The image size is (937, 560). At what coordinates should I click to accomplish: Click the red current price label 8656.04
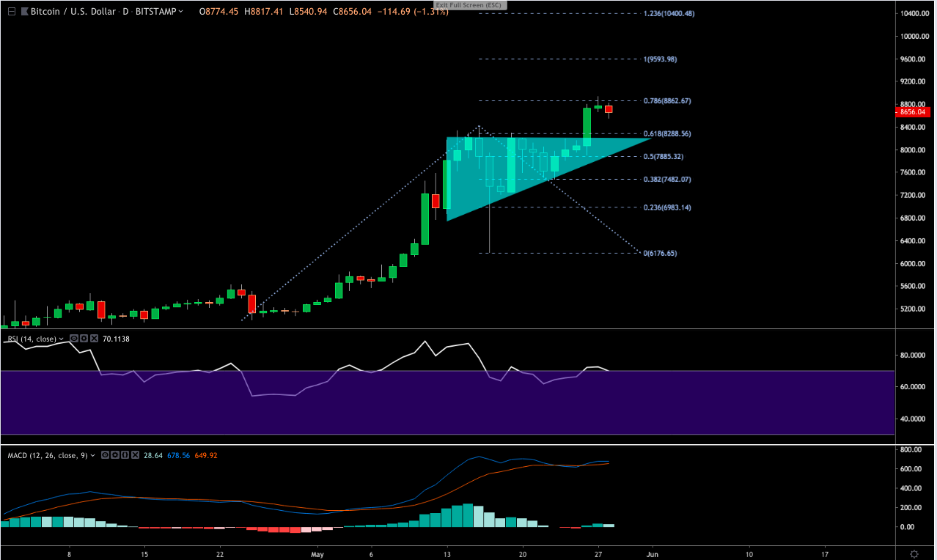913,111
